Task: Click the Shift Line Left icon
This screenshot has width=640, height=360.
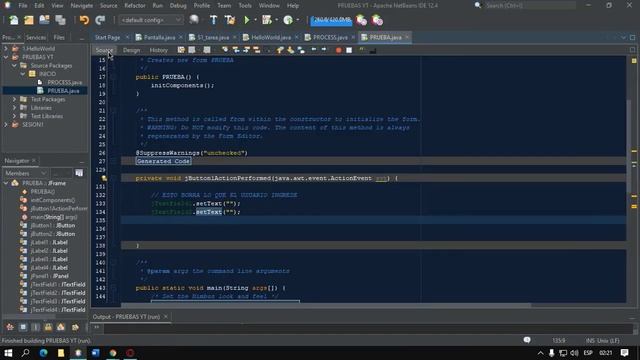Action: coord(313,50)
